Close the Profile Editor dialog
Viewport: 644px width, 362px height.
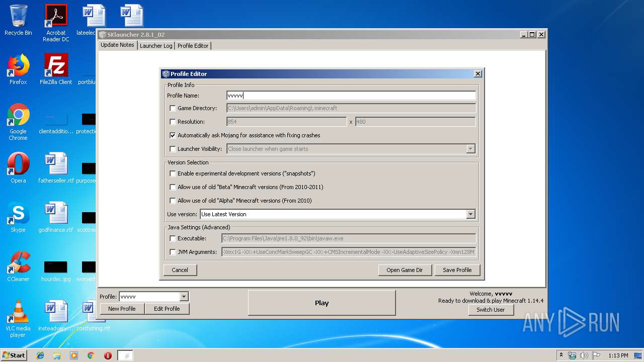tap(477, 74)
